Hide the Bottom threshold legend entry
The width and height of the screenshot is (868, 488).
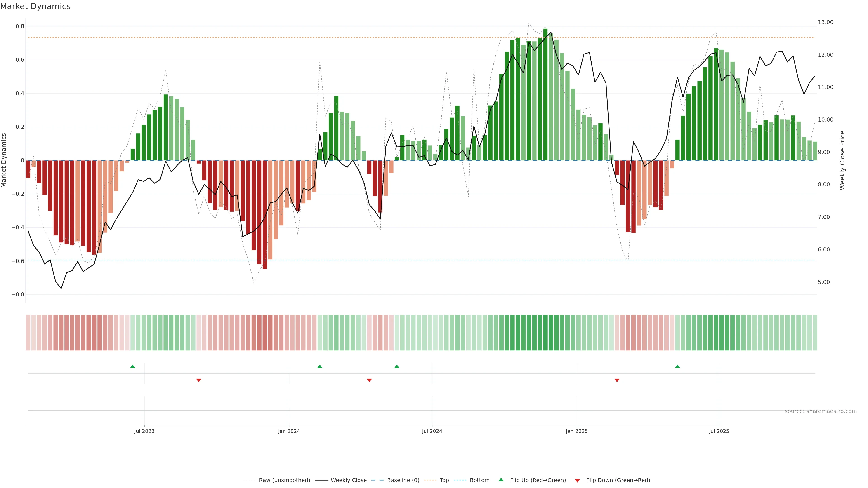tap(479, 480)
